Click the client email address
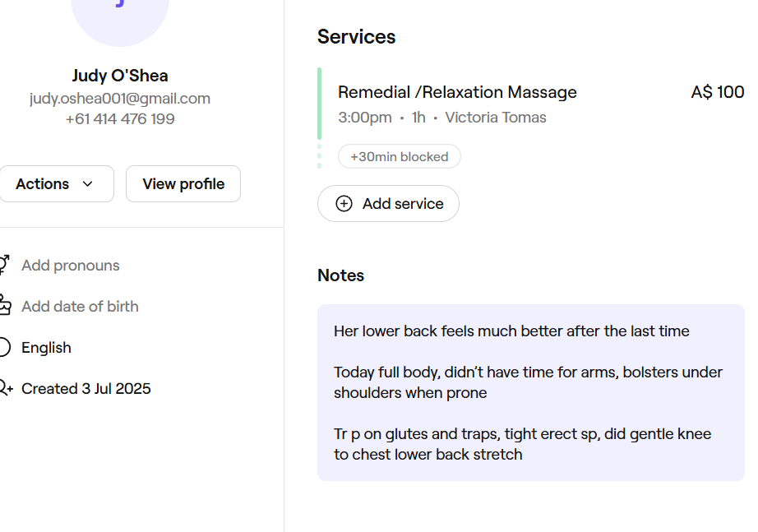The image size is (758, 532). click(x=120, y=99)
